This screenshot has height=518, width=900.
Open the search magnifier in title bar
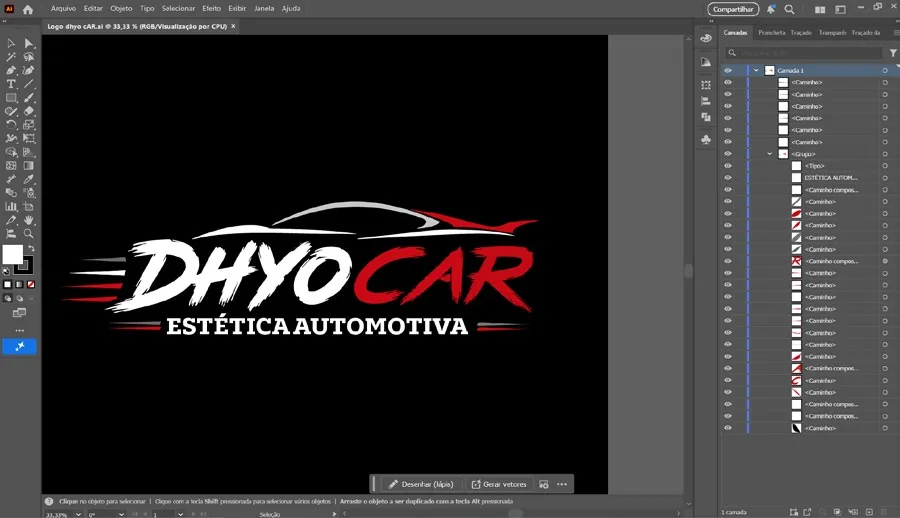[x=790, y=9]
